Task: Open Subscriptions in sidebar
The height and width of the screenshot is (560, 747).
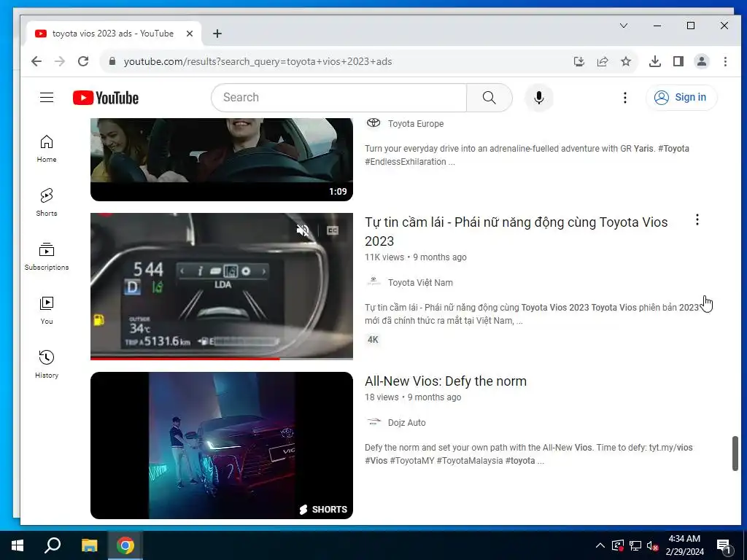Action: (x=47, y=256)
